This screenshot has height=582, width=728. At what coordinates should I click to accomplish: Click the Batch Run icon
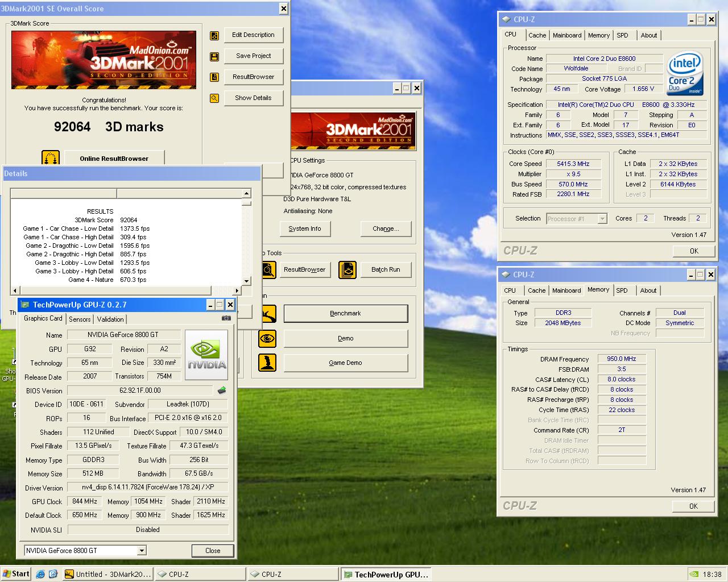[x=347, y=270]
